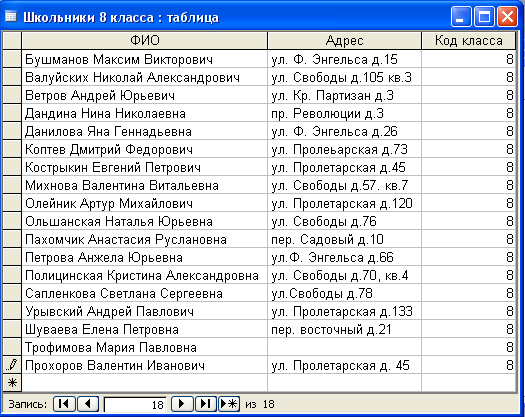Click cell Петрова Анжела Юрьевна

(x=144, y=257)
